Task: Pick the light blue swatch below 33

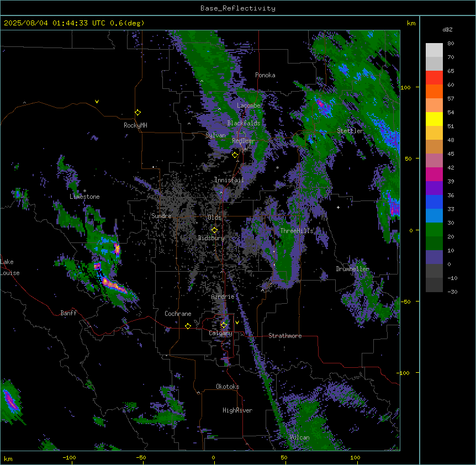Action: pyautogui.click(x=434, y=215)
